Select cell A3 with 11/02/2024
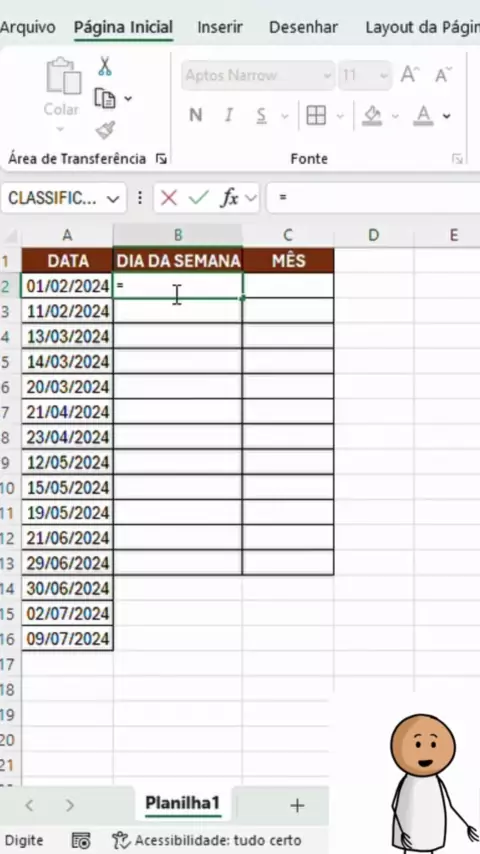This screenshot has width=480, height=854. tap(68, 311)
